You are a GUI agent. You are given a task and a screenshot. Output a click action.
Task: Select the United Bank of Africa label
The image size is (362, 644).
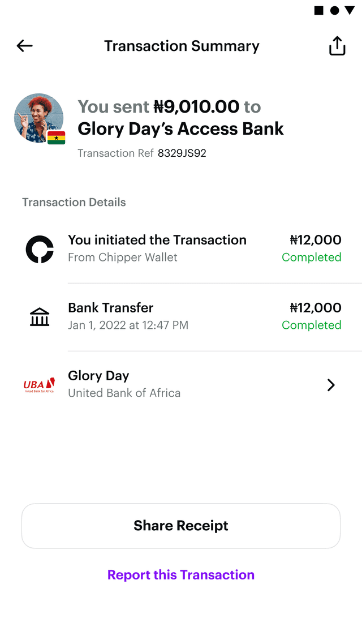coord(124,392)
